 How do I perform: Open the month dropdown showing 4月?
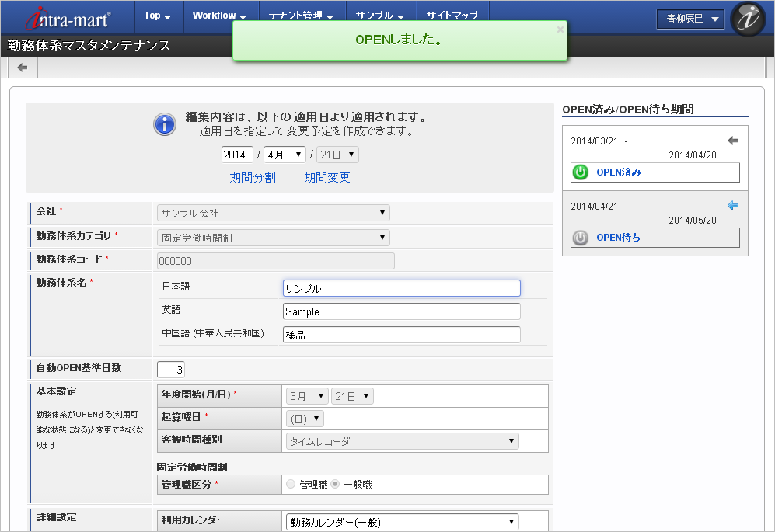click(x=285, y=155)
